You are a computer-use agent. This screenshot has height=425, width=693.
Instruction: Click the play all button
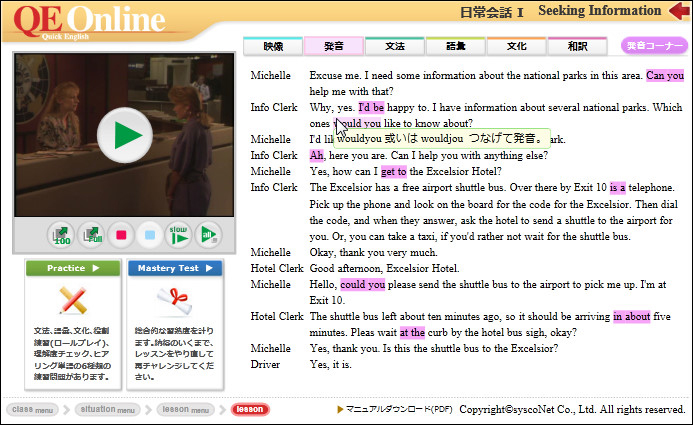(209, 235)
